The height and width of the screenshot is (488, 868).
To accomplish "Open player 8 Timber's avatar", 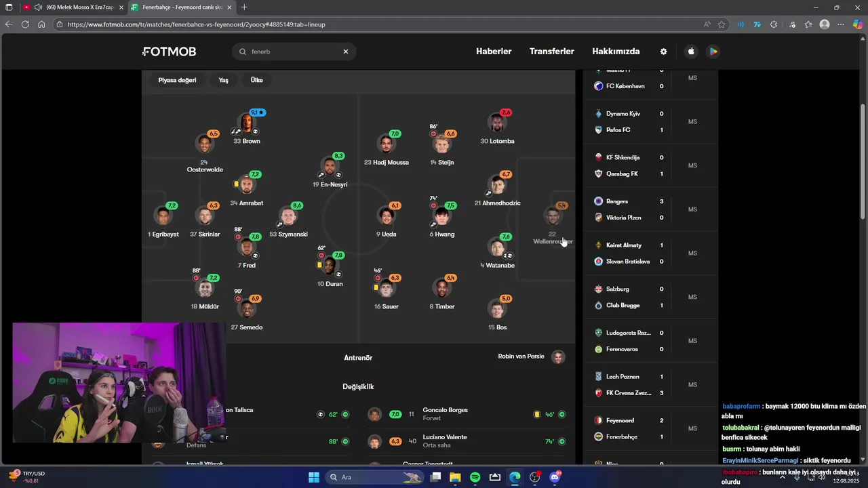I will coord(442,288).
